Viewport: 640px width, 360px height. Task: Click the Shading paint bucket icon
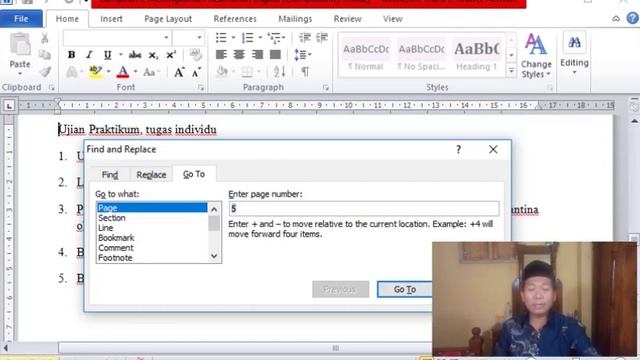222,72
